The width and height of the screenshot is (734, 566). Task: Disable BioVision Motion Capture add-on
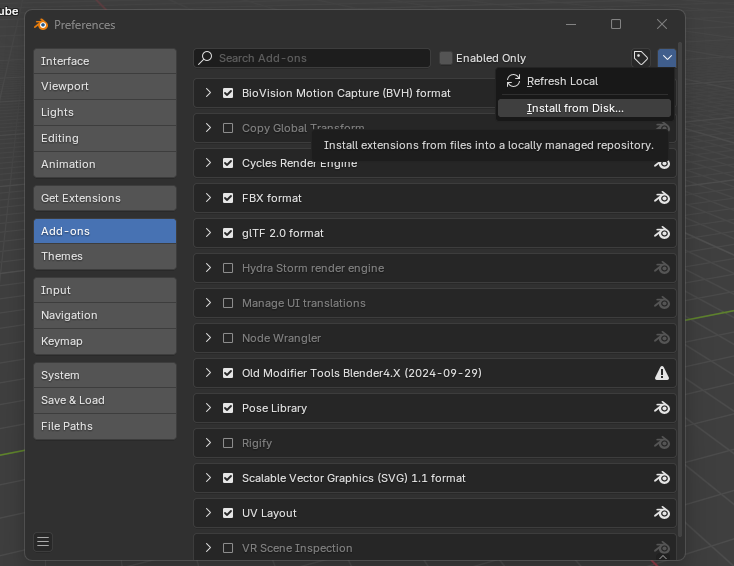[x=228, y=93]
